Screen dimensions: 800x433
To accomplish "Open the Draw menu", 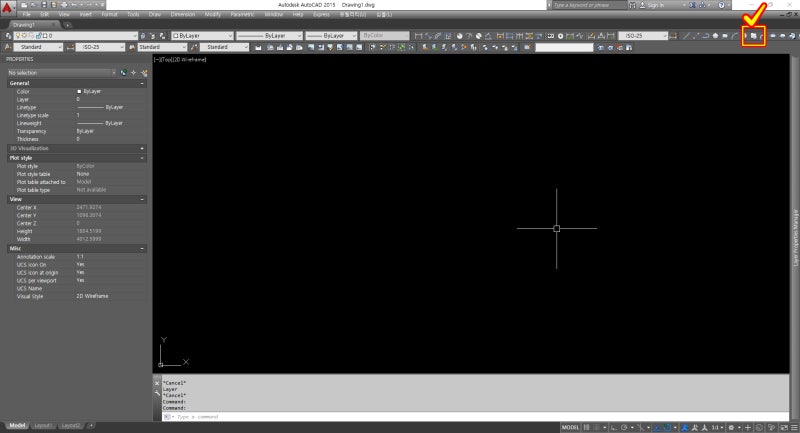I will [155, 15].
